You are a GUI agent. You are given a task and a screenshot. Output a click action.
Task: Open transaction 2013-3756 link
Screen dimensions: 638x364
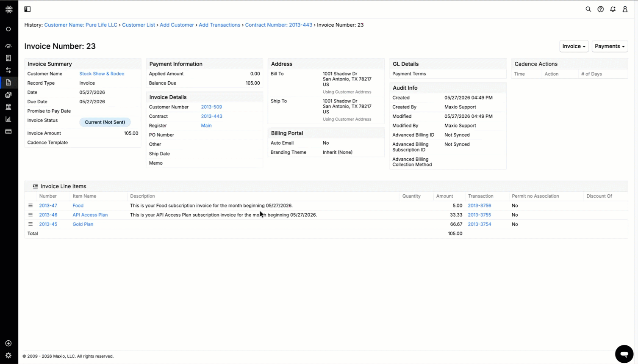pyautogui.click(x=480, y=206)
